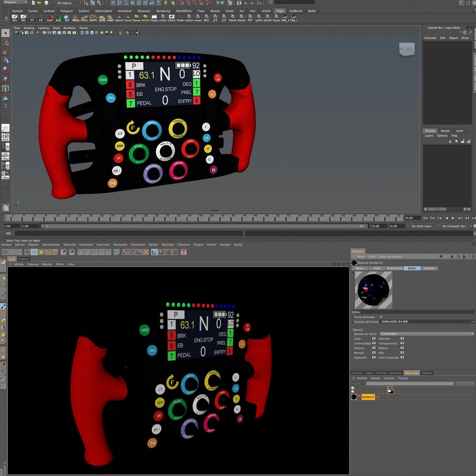Click the 'Extru' extrude shelf icon
The width and height of the screenshot is (476, 476).
tap(84, 18)
